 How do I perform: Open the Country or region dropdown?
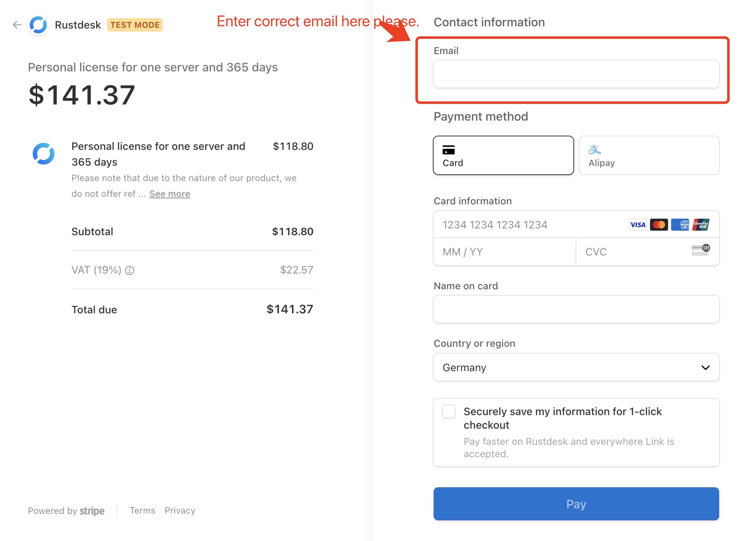[x=576, y=367]
